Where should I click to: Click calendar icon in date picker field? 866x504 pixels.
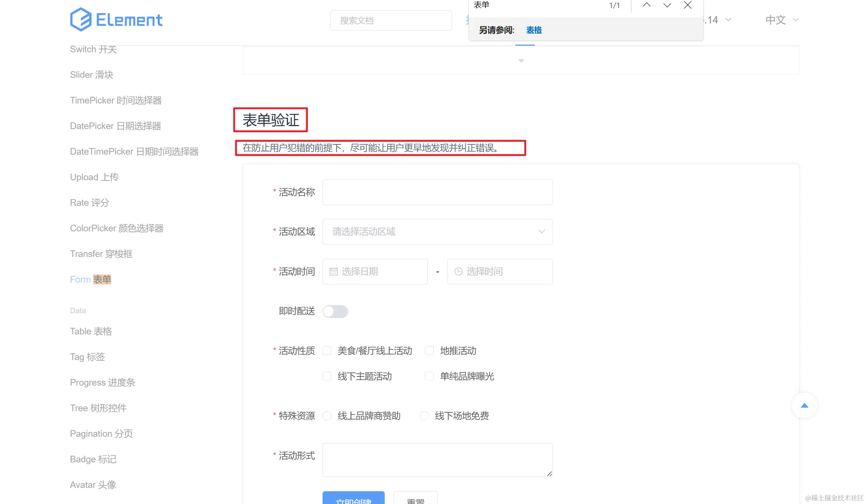(x=334, y=272)
